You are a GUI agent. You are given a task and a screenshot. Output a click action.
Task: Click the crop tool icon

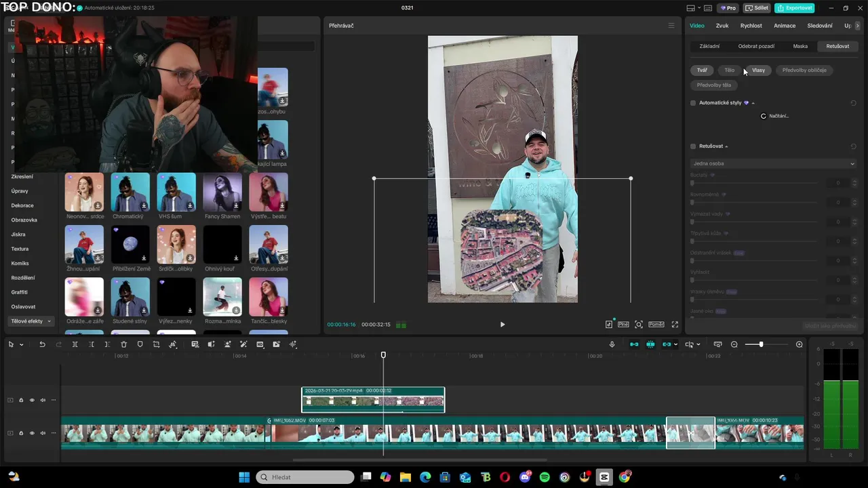click(x=156, y=344)
